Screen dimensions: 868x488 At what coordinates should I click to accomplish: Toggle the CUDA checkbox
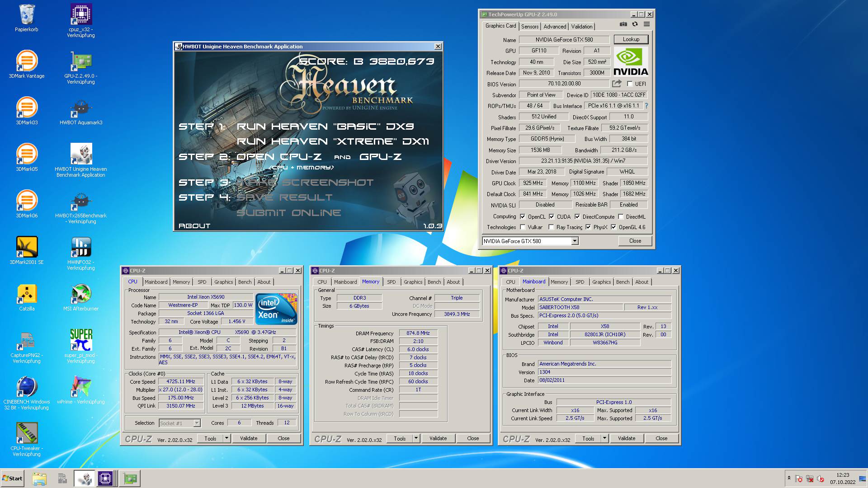(x=552, y=217)
